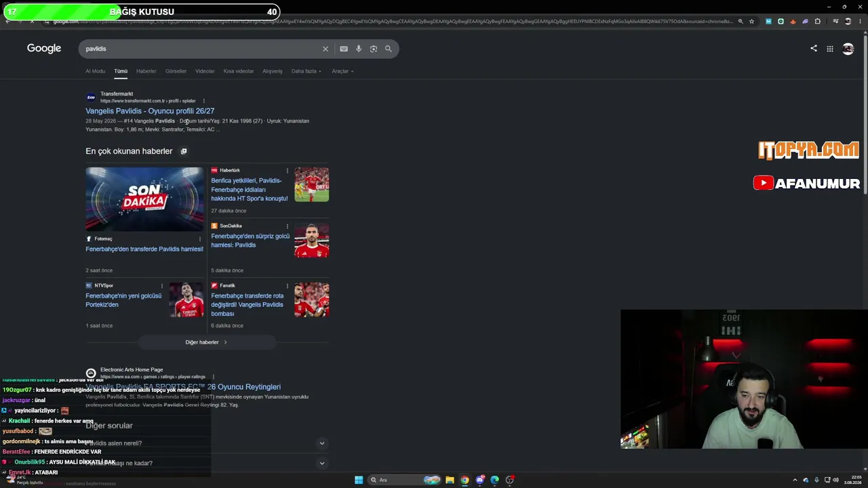Open the Google account avatar menu
This screenshot has width=868, height=488.
pos(848,49)
